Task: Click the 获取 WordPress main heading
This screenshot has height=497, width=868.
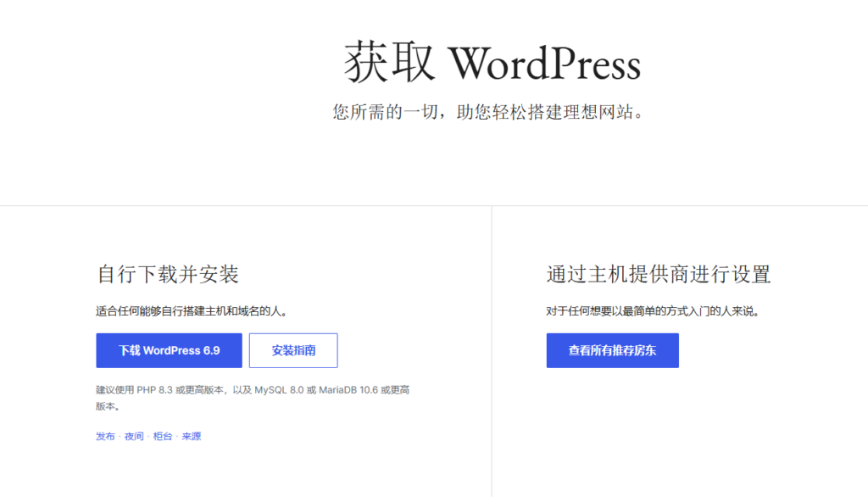Action: point(492,60)
